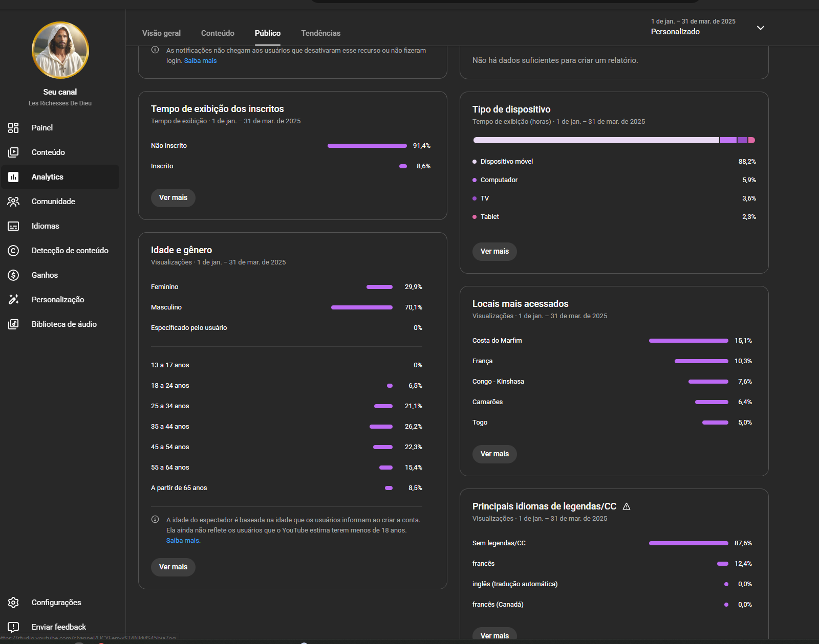Expand the Personalizado date range dropdown
Viewport: 819px width, 644px height.
[x=760, y=28]
